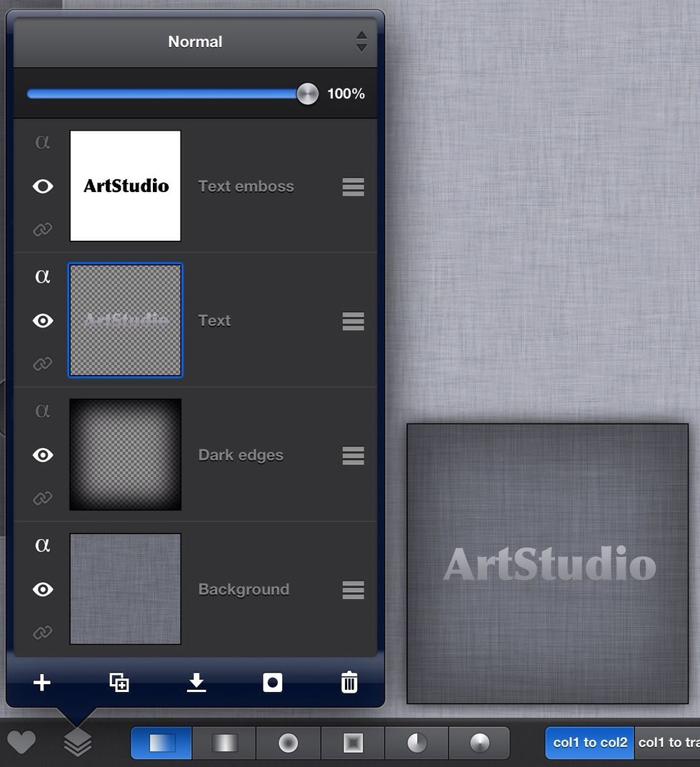Viewport: 700px width, 767px height.
Task: Enable alpha lock on the Text layer
Action: point(43,277)
